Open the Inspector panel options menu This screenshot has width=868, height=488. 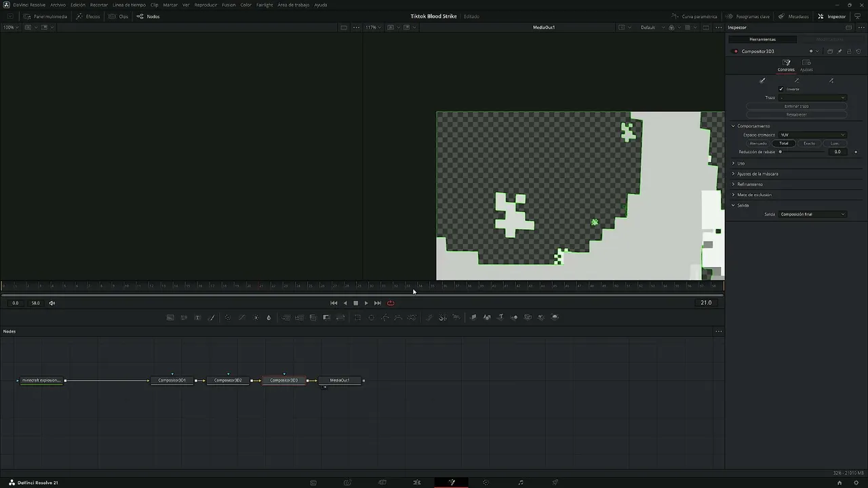coord(861,28)
